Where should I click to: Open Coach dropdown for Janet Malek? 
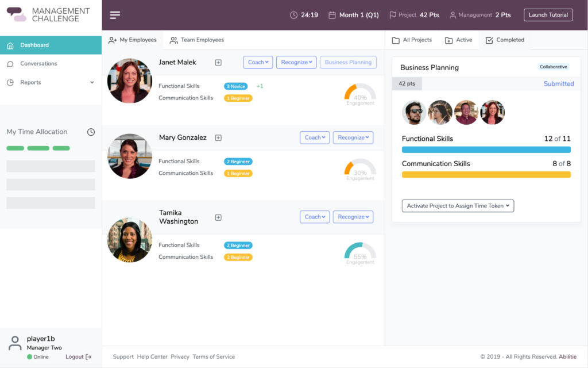tap(258, 62)
